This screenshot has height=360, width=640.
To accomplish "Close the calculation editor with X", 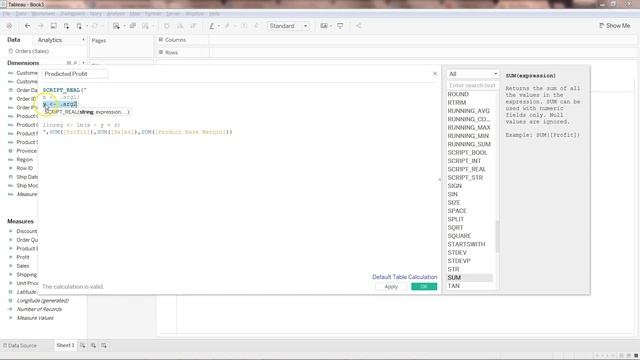I will point(435,73).
